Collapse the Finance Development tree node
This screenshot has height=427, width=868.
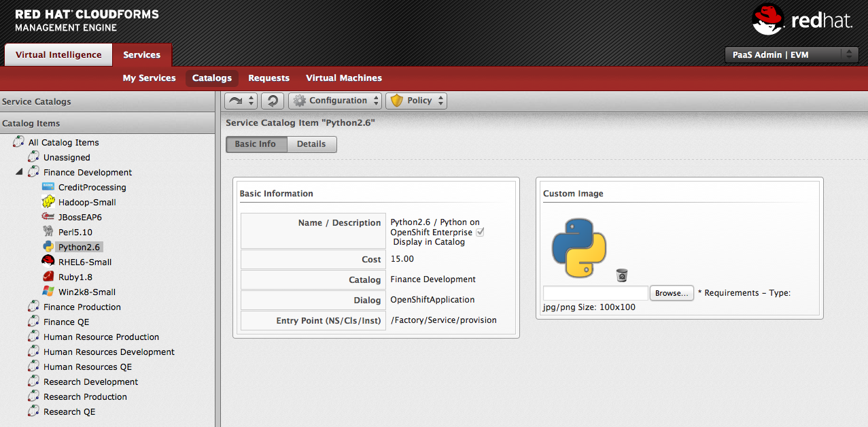coord(19,172)
